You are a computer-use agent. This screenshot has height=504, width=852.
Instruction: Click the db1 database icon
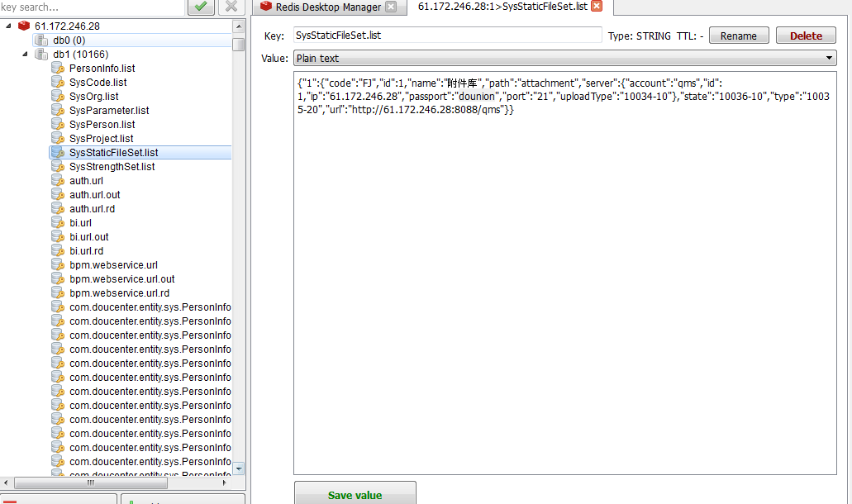pyautogui.click(x=41, y=55)
